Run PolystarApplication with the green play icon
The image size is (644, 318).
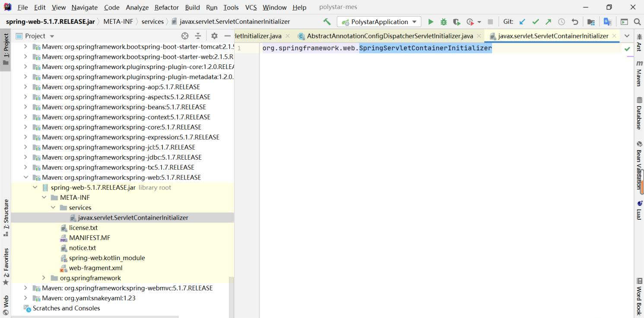pos(430,22)
